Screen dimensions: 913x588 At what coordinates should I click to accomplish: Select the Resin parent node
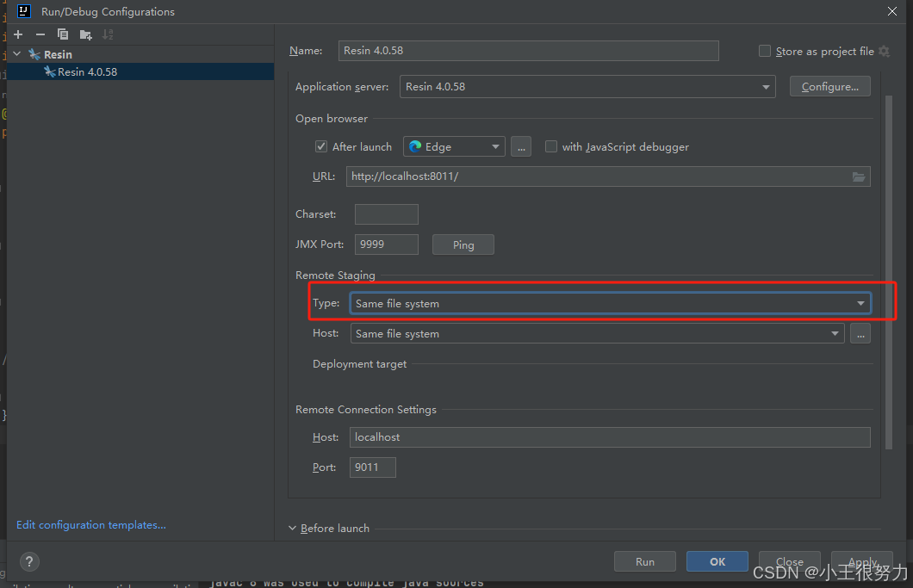tap(58, 54)
